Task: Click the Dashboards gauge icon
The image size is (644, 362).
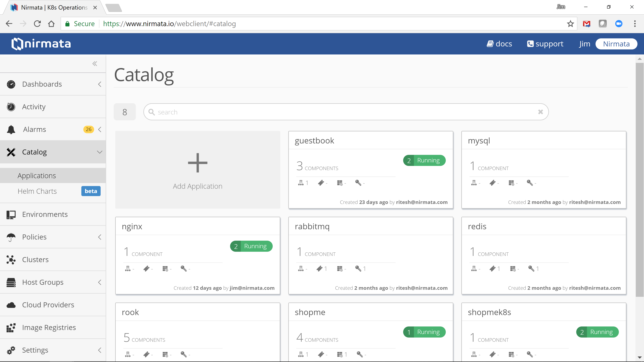Action: click(x=11, y=84)
